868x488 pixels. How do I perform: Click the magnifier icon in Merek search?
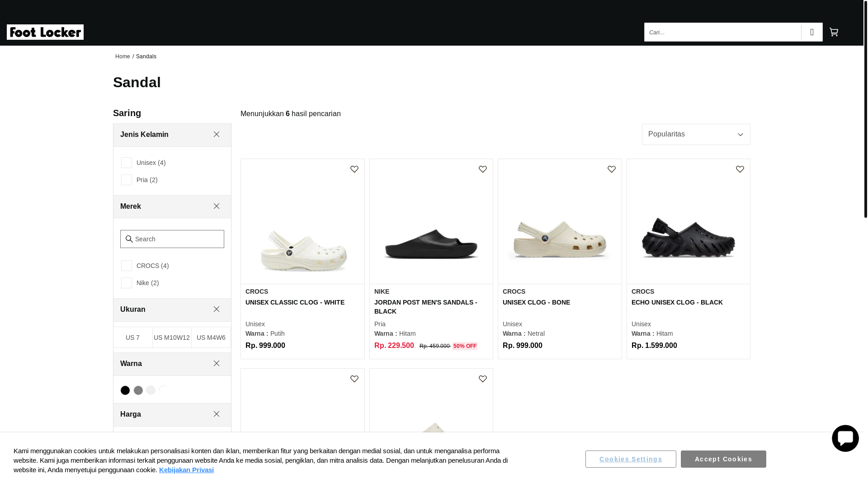click(129, 239)
